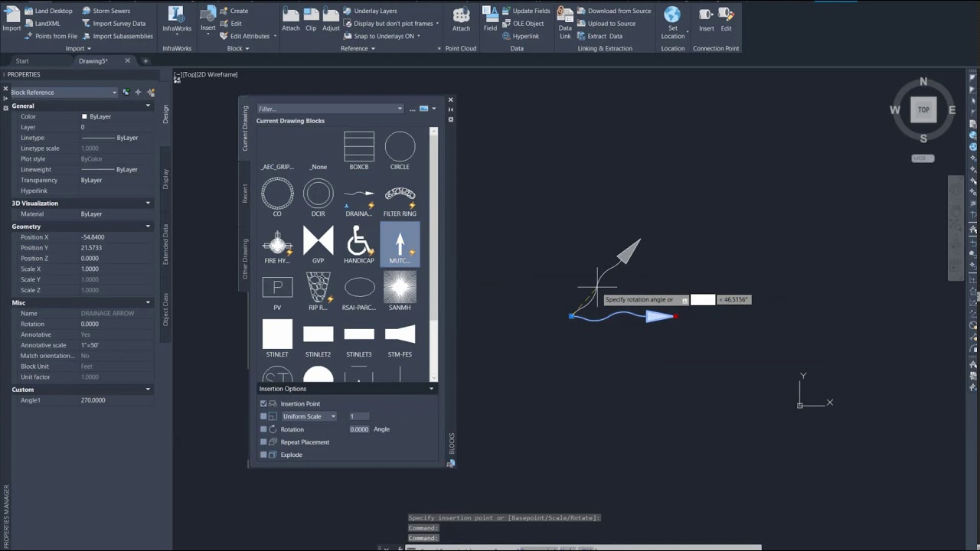Click the new drawing plus tab button
Screen dimensions: 980x551
click(x=145, y=60)
